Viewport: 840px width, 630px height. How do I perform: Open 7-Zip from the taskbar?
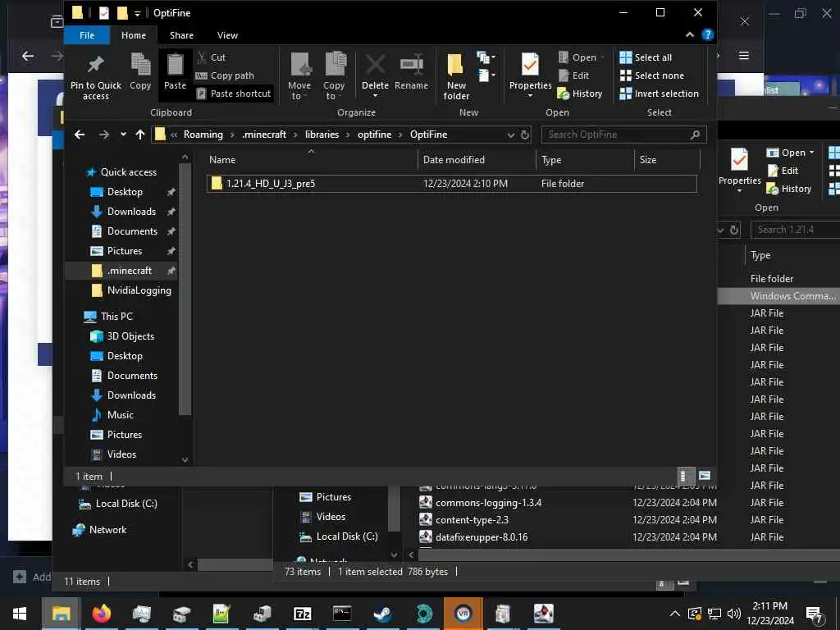click(302, 614)
